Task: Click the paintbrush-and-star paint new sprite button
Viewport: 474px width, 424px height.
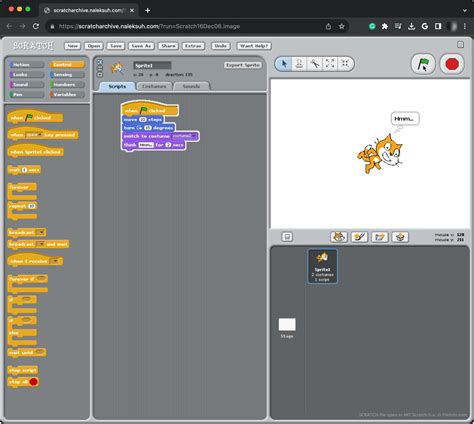Action: [x=359, y=237]
